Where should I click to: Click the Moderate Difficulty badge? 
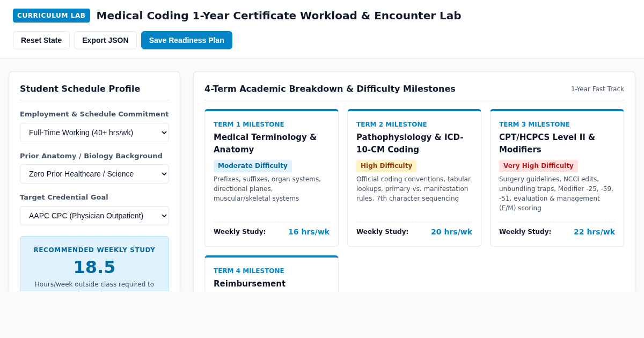tap(253, 166)
